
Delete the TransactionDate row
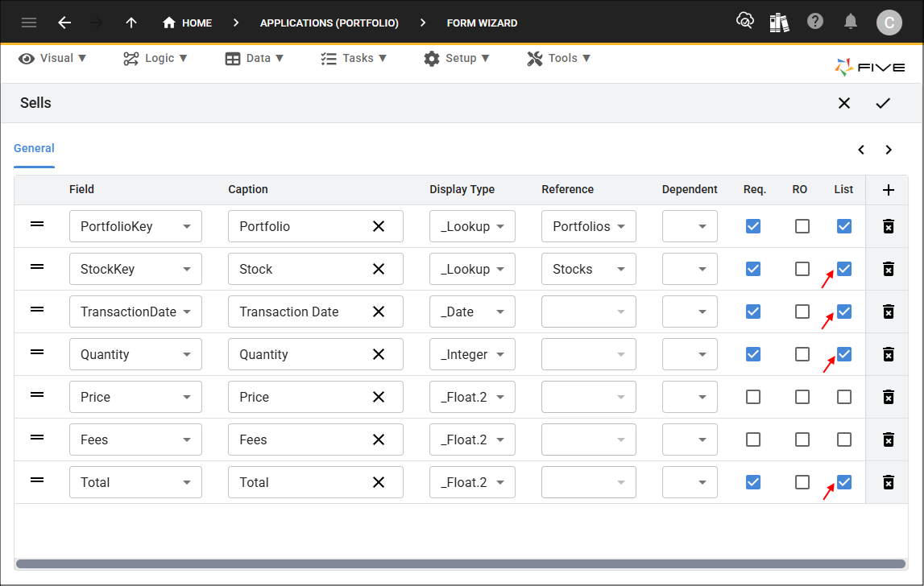point(889,312)
